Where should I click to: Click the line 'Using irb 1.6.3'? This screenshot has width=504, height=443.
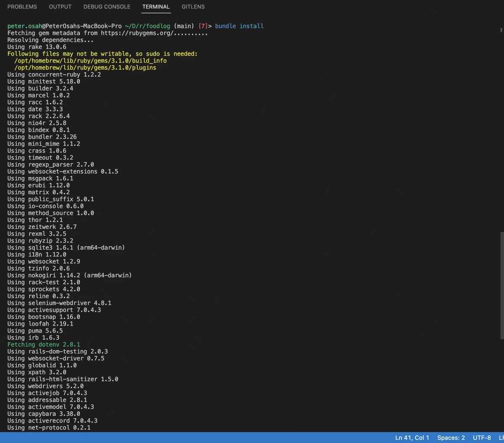click(33, 338)
